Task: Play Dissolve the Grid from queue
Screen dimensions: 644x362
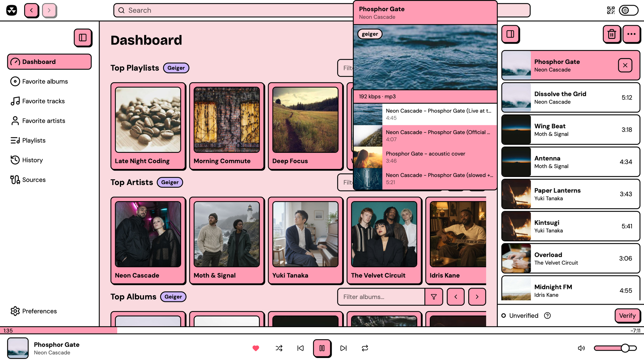Action: tap(571, 98)
